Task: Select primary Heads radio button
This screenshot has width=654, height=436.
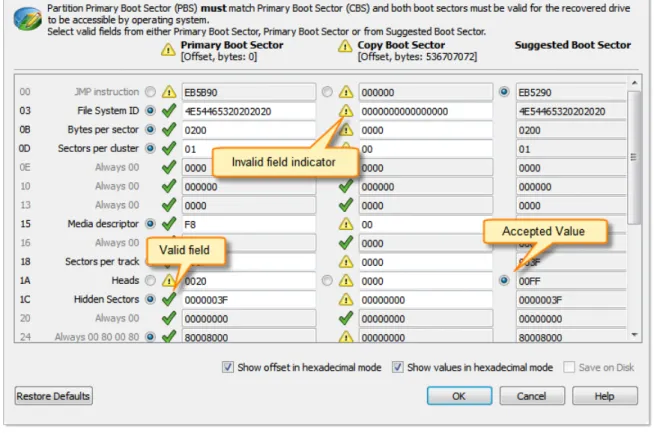Action: (150, 280)
